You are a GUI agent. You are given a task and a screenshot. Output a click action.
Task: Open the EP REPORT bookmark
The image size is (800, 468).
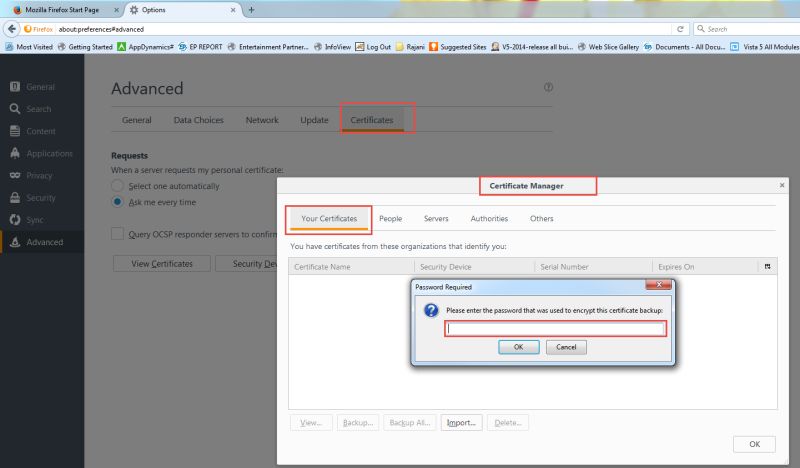[x=200, y=47]
